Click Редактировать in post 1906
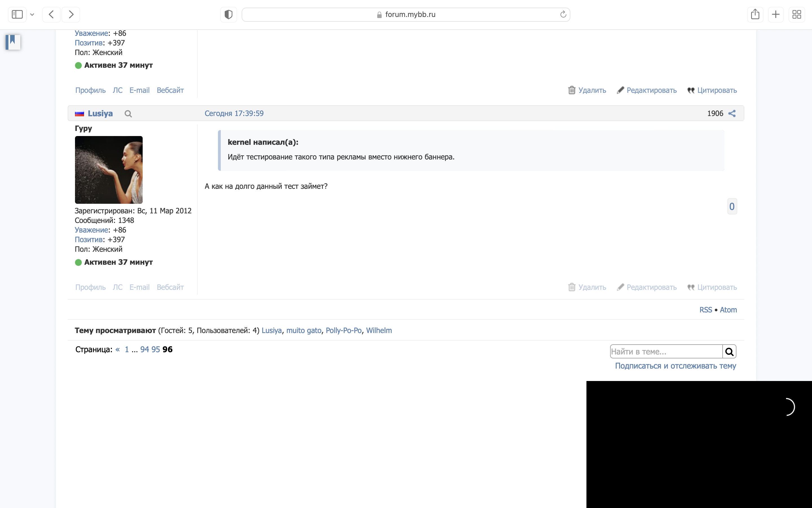Image resolution: width=812 pixels, height=508 pixels. 647,287
